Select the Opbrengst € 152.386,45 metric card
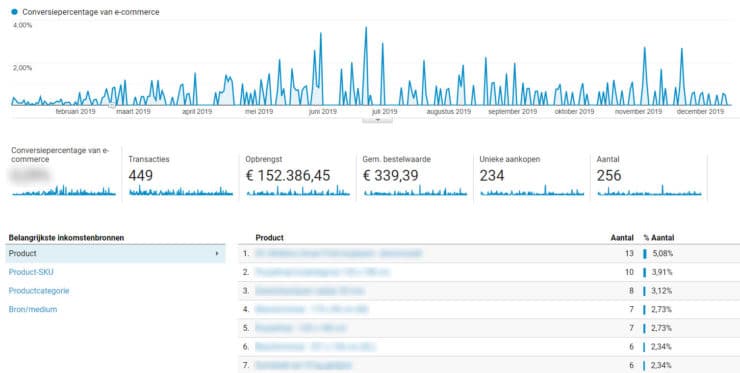 297,176
